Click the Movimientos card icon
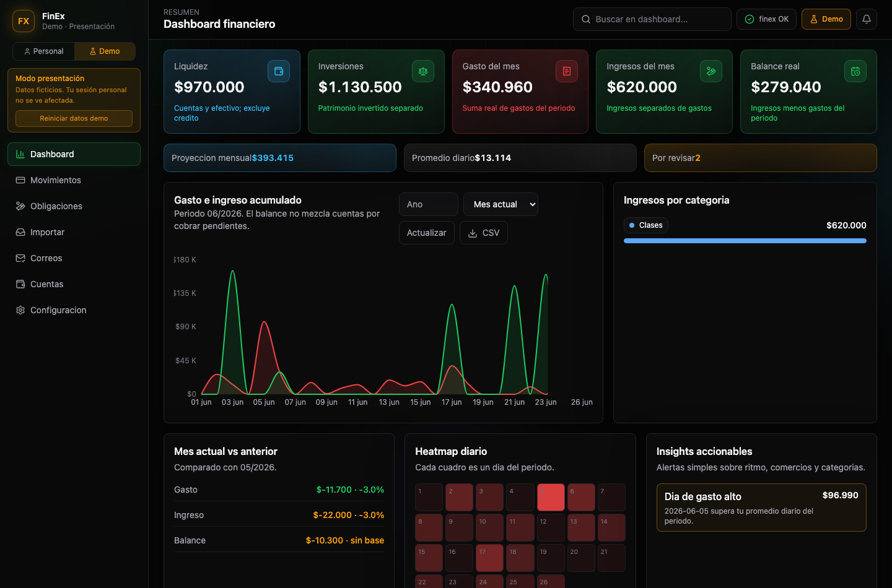Screen dimensions: 892x588 tap(20, 180)
